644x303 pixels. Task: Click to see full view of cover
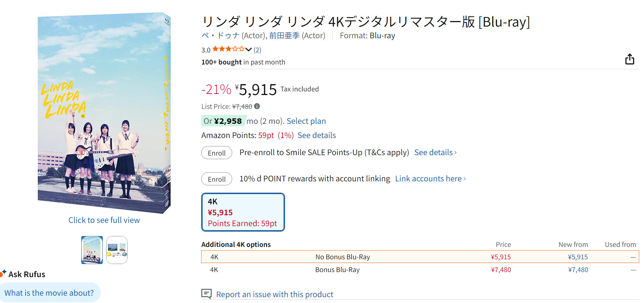(104, 220)
